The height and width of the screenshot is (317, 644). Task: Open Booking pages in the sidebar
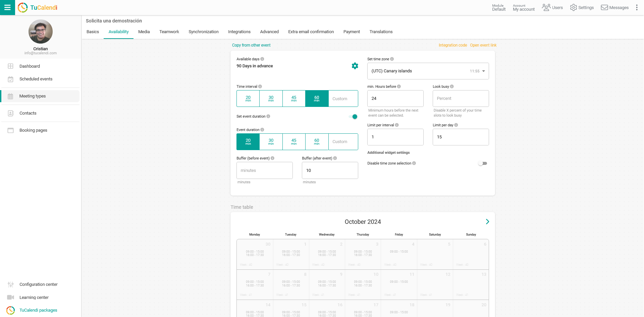pos(33,130)
